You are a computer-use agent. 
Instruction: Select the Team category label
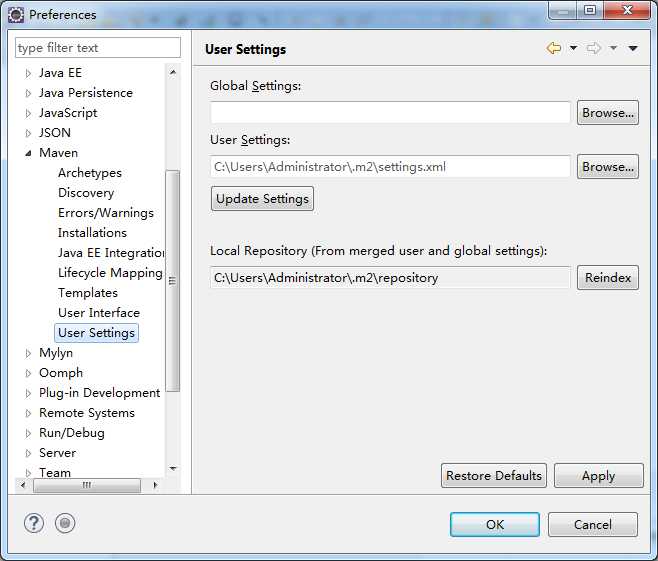click(55, 472)
